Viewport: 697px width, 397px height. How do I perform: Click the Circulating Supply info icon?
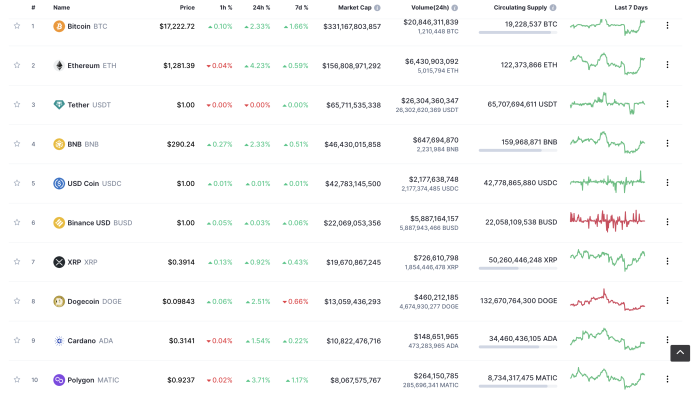click(x=553, y=8)
